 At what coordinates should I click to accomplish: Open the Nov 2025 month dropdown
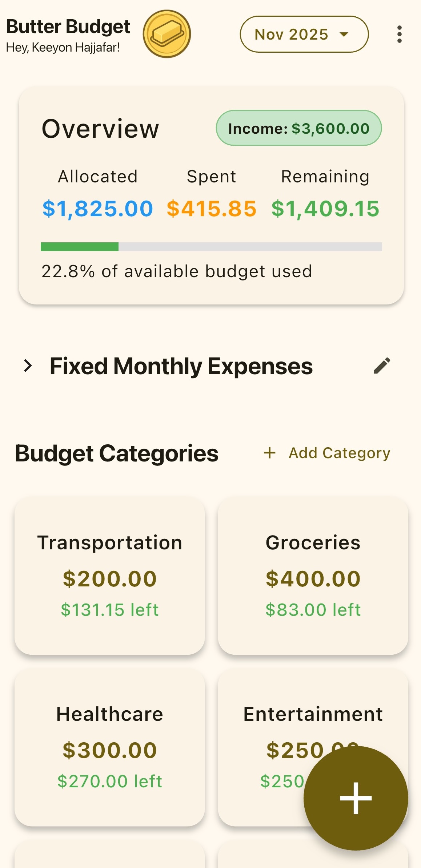(x=304, y=34)
